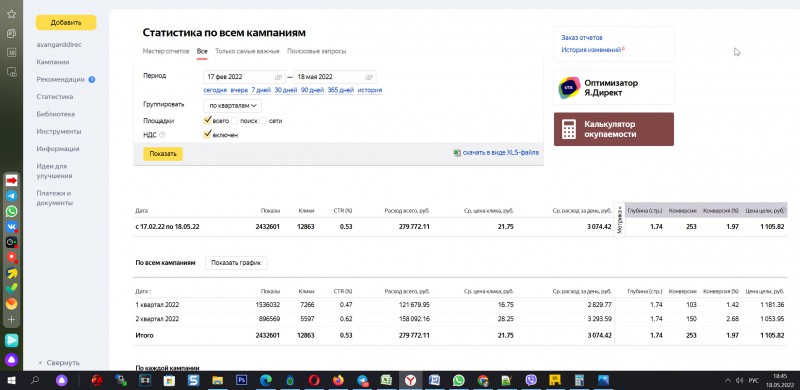Toggle the НДС 'включен' checkbox
800x390 pixels.
(207, 134)
